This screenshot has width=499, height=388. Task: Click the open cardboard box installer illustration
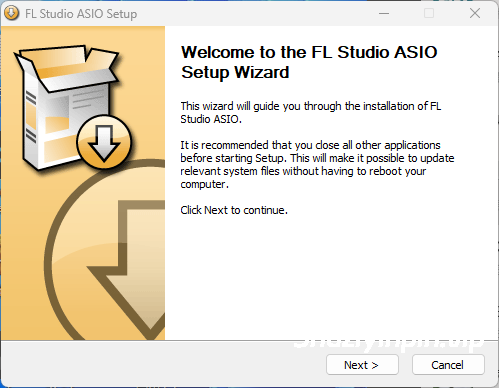coord(67,107)
